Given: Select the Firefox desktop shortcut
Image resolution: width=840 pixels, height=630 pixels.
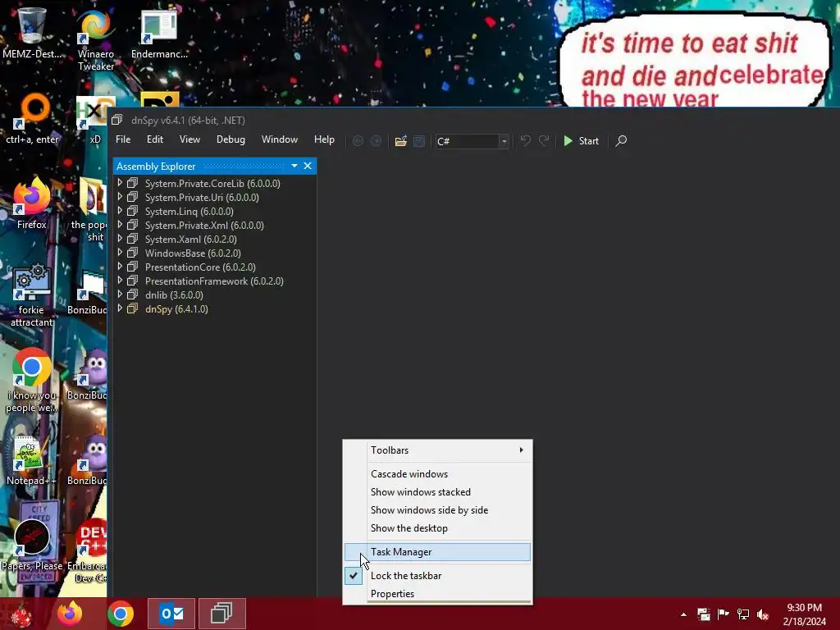Looking at the screenshot, I should [x=32, y=203].
